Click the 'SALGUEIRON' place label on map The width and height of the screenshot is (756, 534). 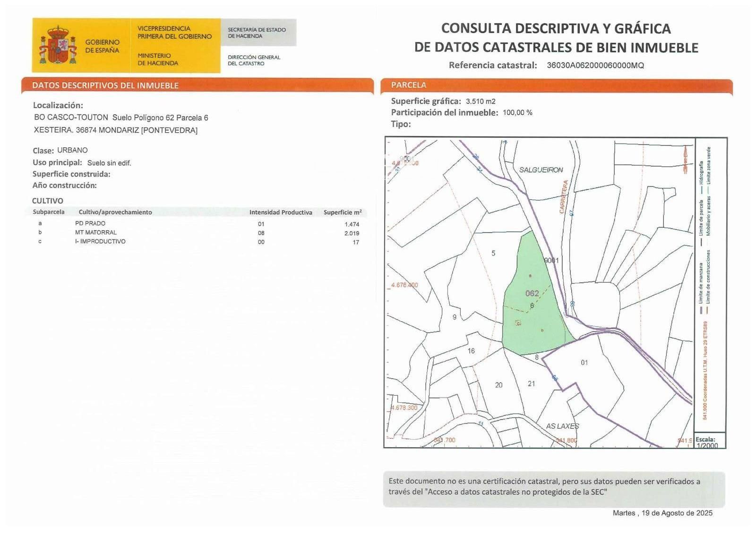[541, 170]
